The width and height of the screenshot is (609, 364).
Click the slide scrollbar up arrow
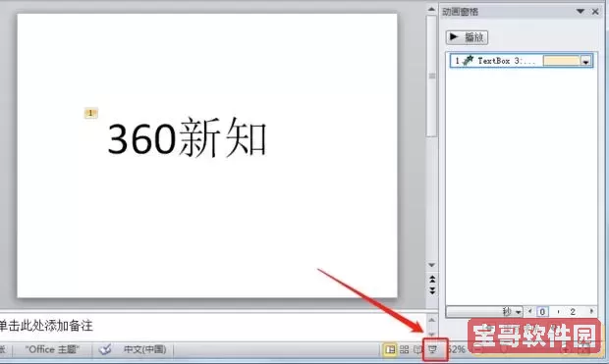point(431,9)
